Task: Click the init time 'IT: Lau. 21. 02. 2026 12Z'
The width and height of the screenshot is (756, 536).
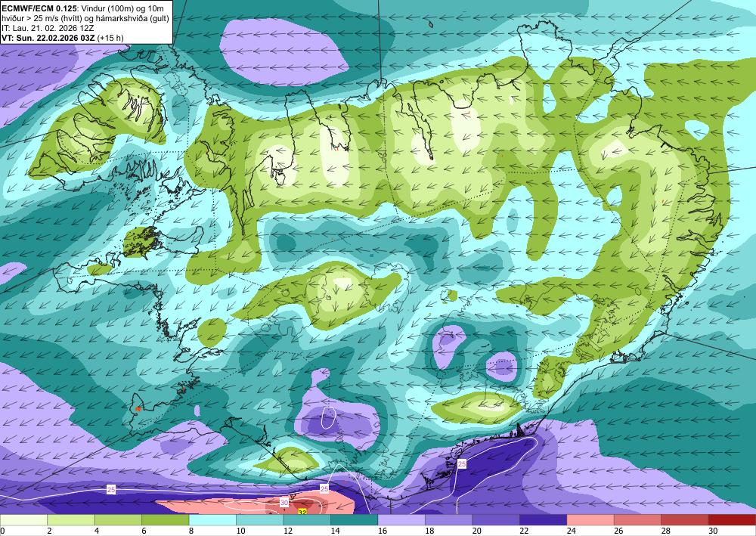Action: tap(48, 28)
